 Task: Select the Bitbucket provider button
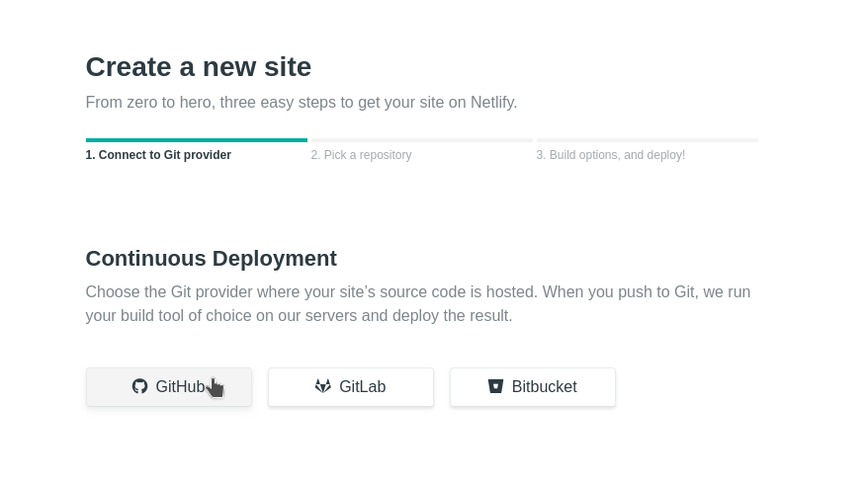tap(533, 387)
